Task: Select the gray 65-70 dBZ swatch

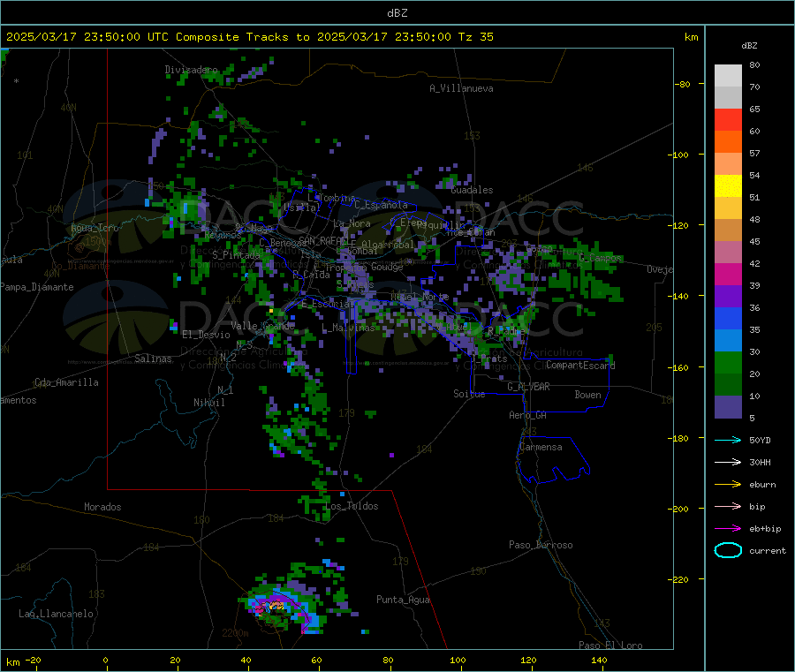Action: (x=728, y=98)
